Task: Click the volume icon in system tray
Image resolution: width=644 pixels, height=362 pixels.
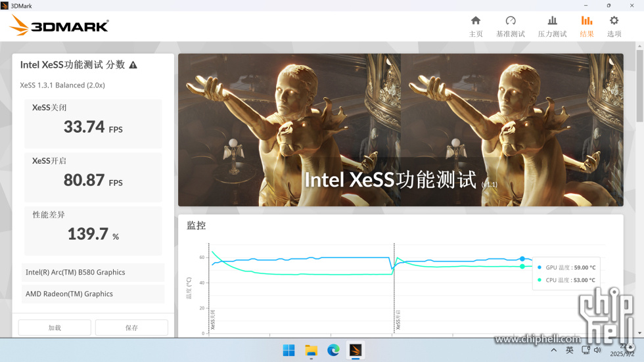Action: tap(597, 350)
